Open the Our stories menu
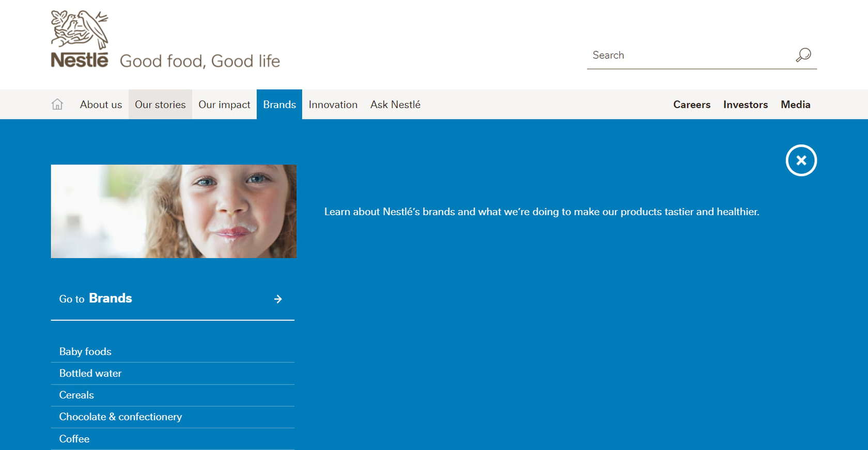 click(x=160, y=104)
